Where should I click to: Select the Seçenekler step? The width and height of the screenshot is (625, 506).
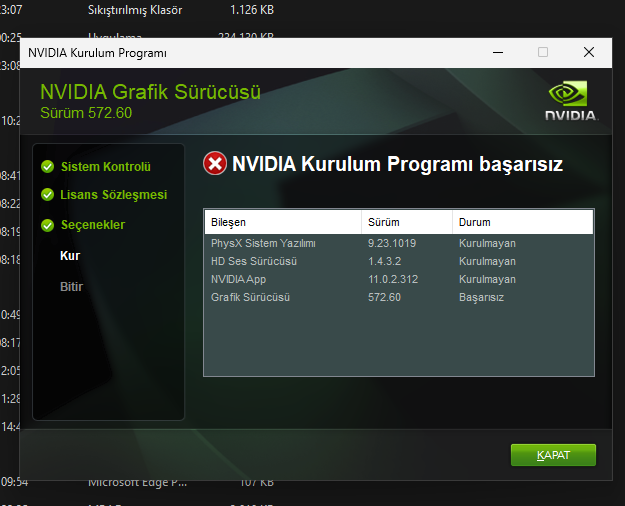pyautogui.click(x=93, y=225)
